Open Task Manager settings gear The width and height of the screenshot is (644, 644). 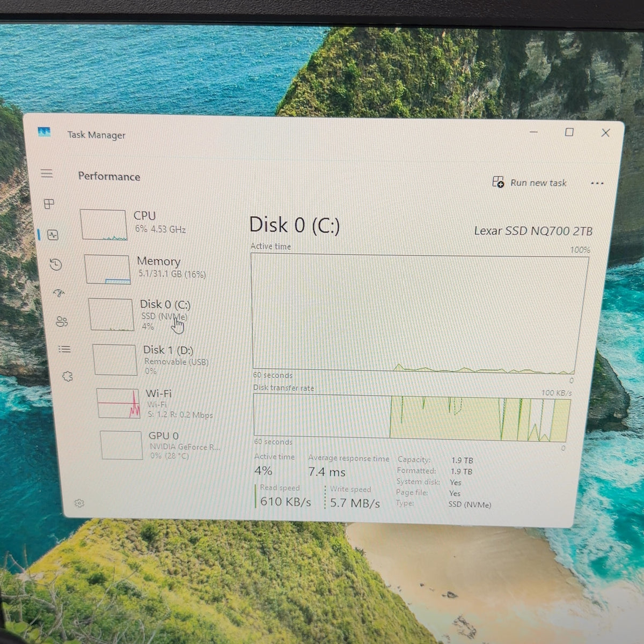click(x=79, y=503)
